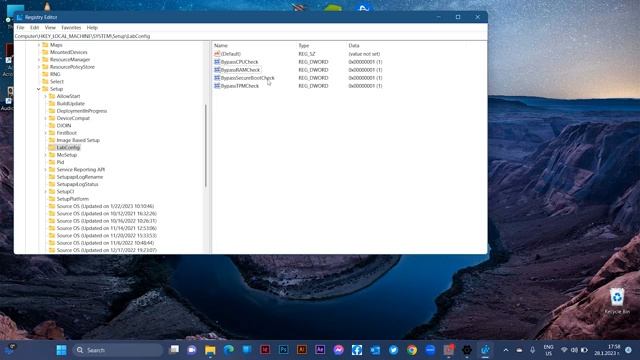The image size is (640, 360).
Task: Launch Photoshop from the taskbar
Action: [283, 350]
